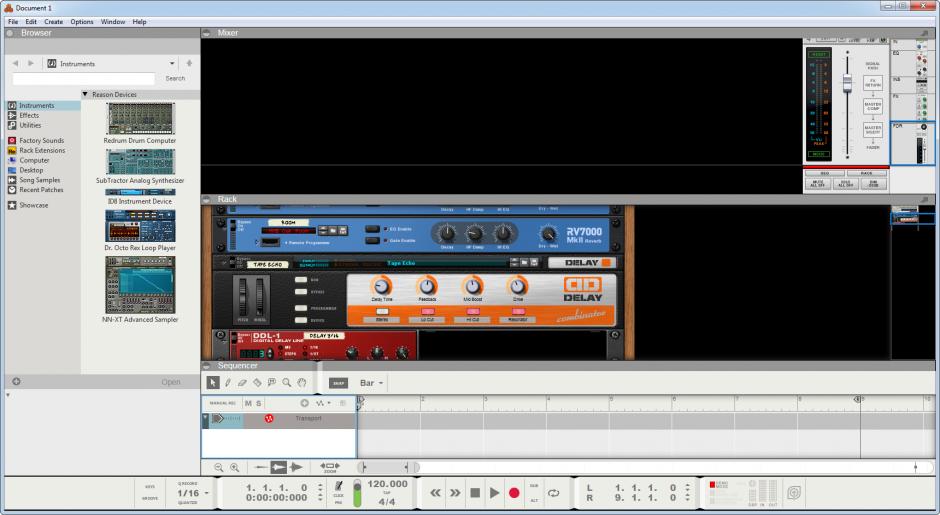This screenshot has width=940, height=515.
Task: Select Dr. Octo Rex Loop Player thumbnail
Action: (140, 226)
